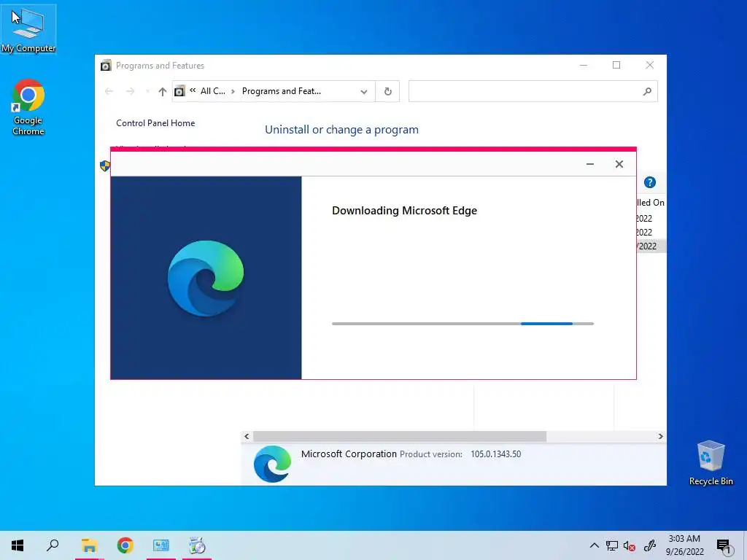747x560 pixels.
Task: Select the All C... breadcrumb
Action: pyautogui.click(x=212, y=91)
